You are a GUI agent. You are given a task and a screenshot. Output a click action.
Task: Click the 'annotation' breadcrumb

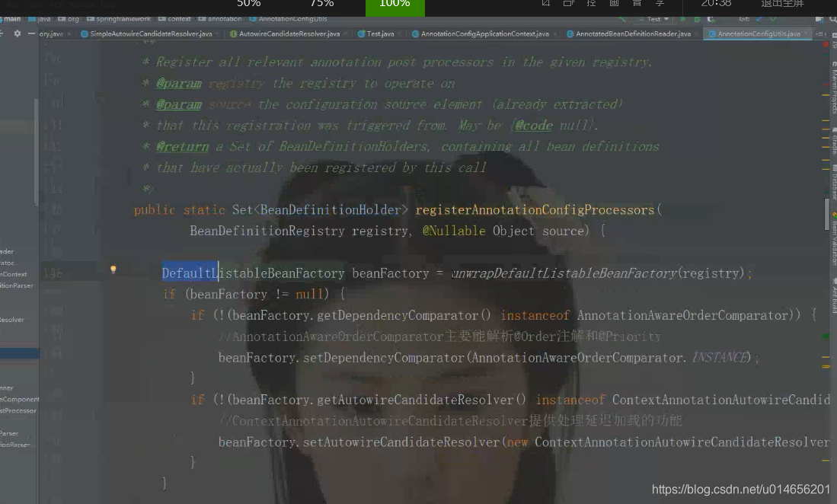pyautogui.click(x=220, y=19)
